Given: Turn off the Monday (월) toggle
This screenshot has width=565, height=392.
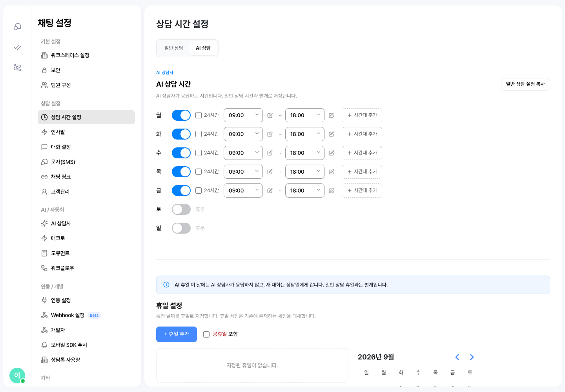Looking at the screenshot, I should click(x=181, y=115).
